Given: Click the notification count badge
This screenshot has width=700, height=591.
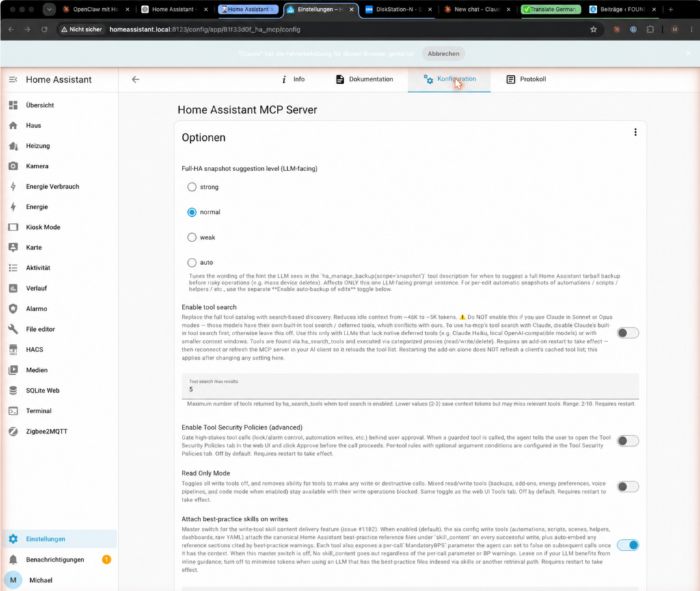Looking at the screenshot, I should point(106,560).
